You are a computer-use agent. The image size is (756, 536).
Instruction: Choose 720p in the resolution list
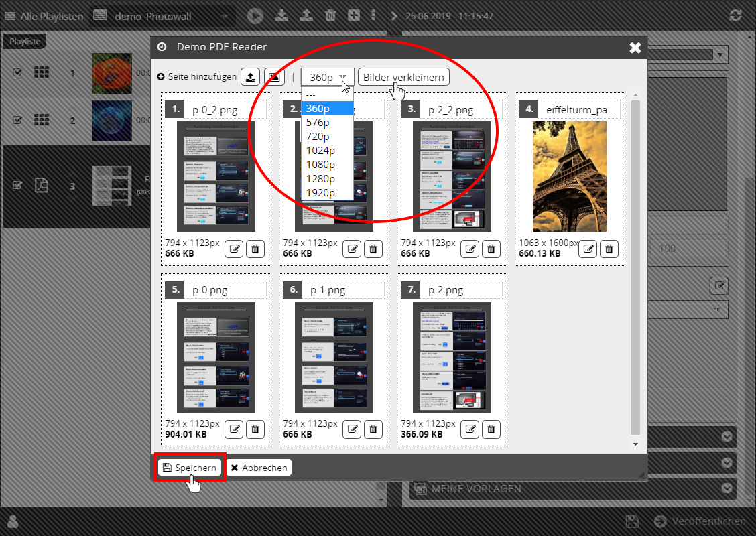tap(318, 137)
